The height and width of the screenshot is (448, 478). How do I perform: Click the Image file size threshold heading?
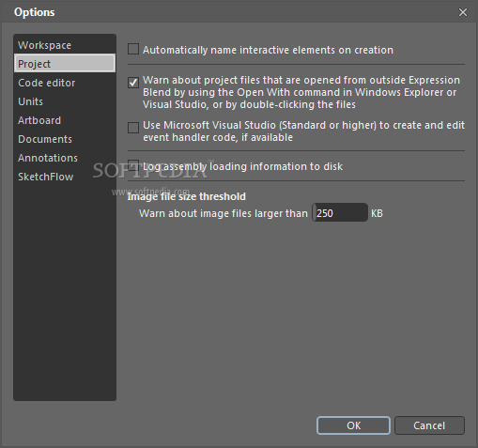point(187,196)
